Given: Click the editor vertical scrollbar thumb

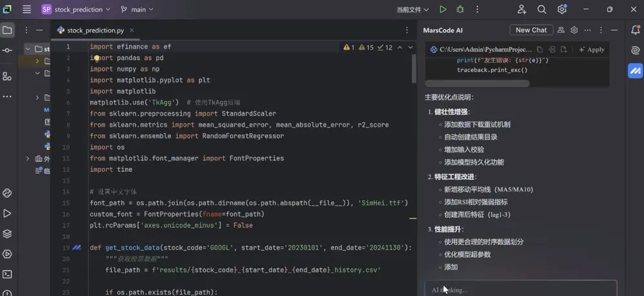Looking at the screenshot, I should tap(414, 68).
